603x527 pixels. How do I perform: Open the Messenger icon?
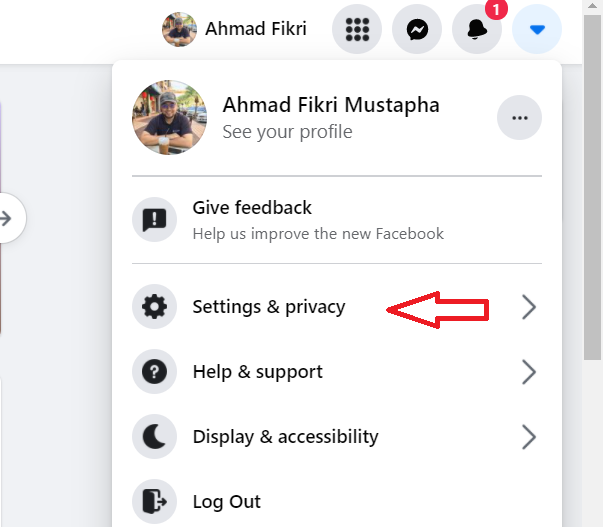click(x=418, y=30)
